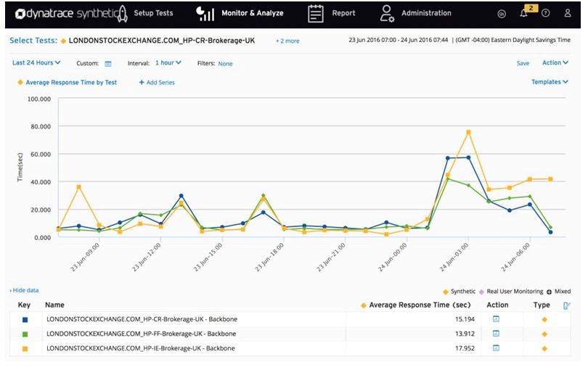Change the Interval 1 hour dropdown
588x367 pixels.
[x=168, y=63]
